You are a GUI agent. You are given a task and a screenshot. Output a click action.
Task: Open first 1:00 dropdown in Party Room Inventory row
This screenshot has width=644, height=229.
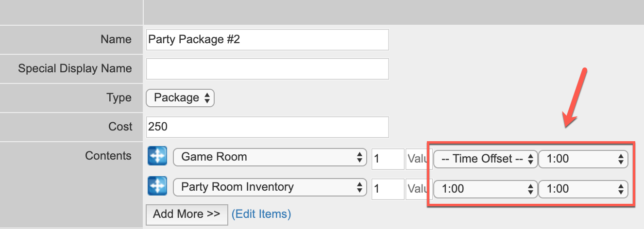click(485, 189)
